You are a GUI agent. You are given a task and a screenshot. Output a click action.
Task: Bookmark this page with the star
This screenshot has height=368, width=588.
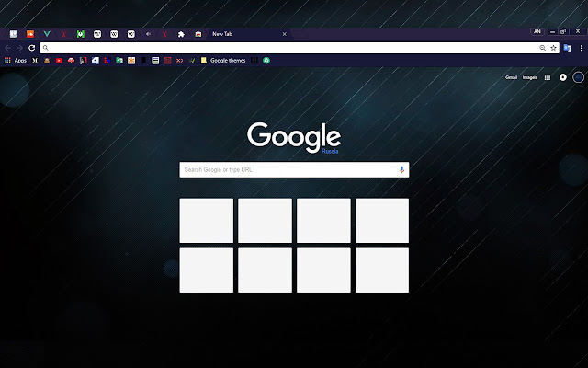coord(553,48)
